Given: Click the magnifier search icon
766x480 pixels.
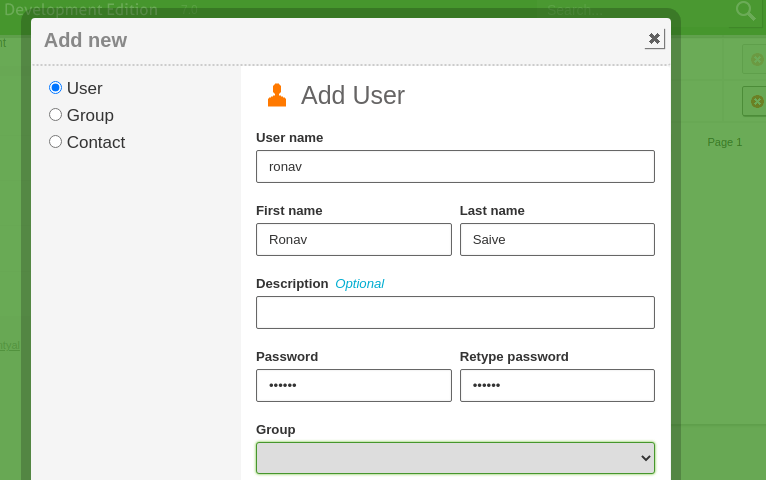Looking at the screenshot, I should click(745, 10).
